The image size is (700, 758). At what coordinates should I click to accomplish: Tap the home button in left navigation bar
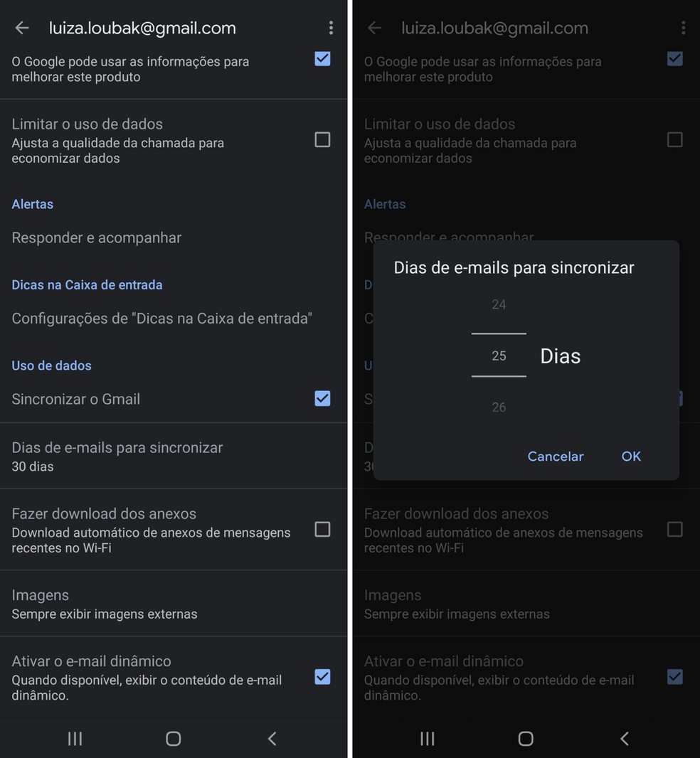click(x=173, y=738)
